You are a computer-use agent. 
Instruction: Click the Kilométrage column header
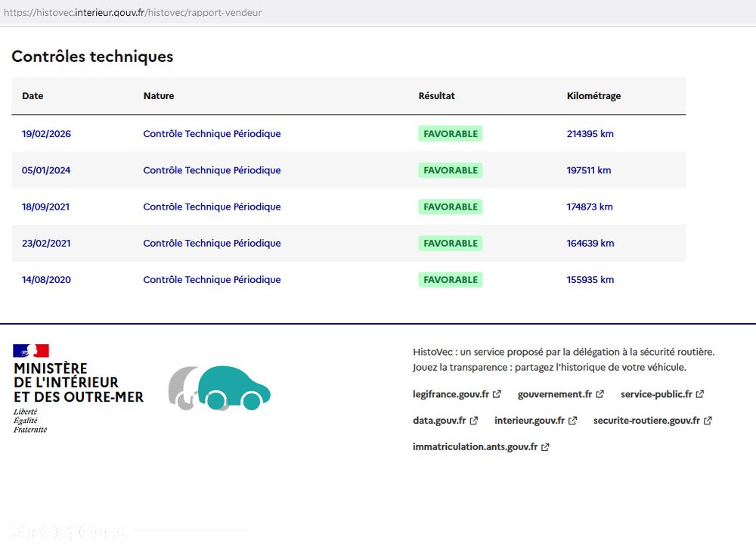pos(593,96)
